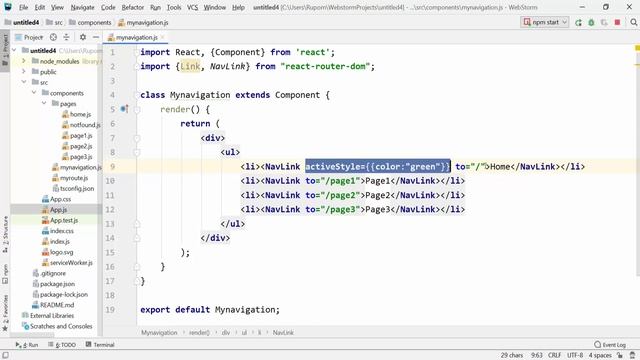Collapse the pages folder
Image resolution: width=640 pixels, height=360 pixels.
point(44,104)
